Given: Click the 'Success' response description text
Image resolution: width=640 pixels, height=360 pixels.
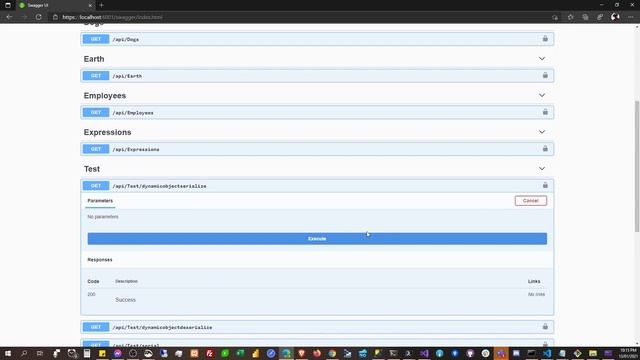Looking at the screenshot, I should click(x=125, y=300).
